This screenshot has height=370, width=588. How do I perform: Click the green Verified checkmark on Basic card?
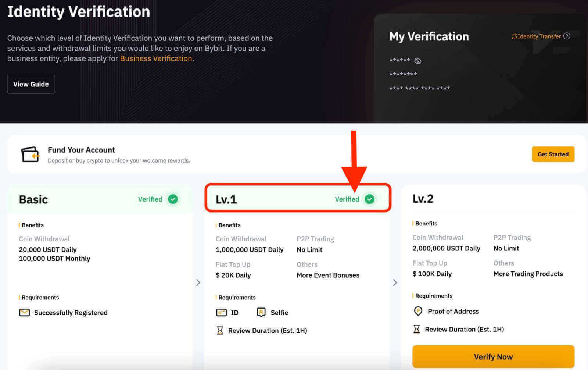point(173,199)
